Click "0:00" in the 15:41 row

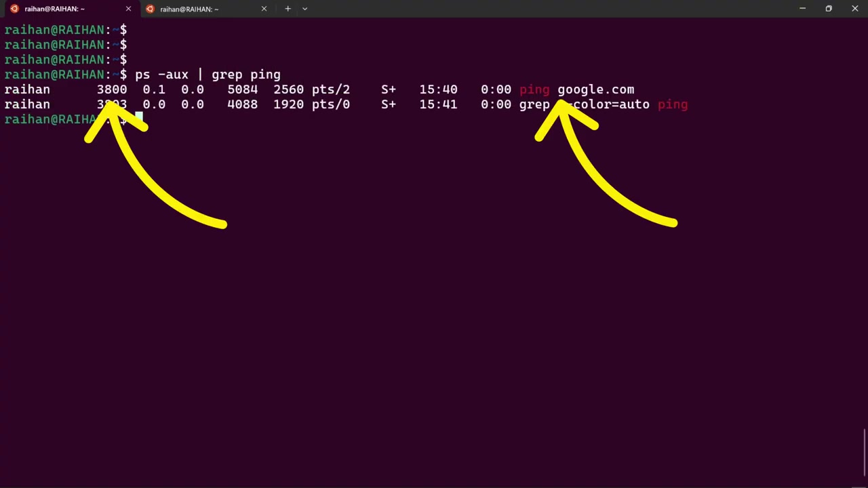coord(496,104)
